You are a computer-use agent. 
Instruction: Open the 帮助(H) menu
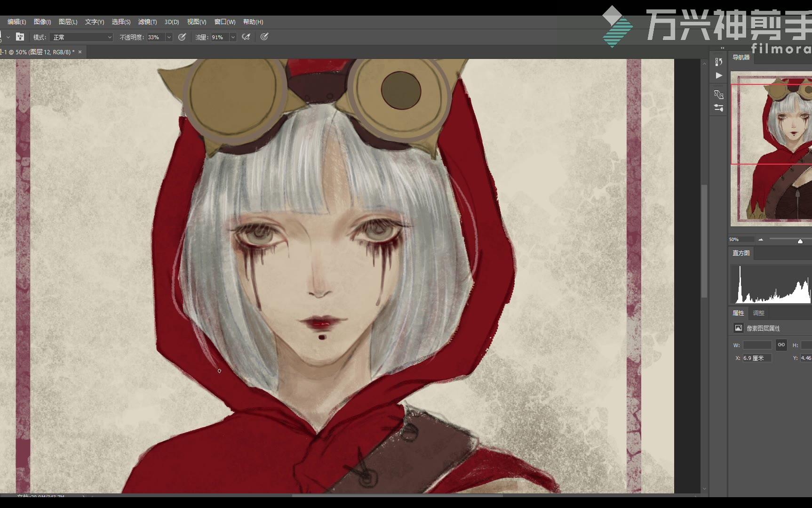253,22
